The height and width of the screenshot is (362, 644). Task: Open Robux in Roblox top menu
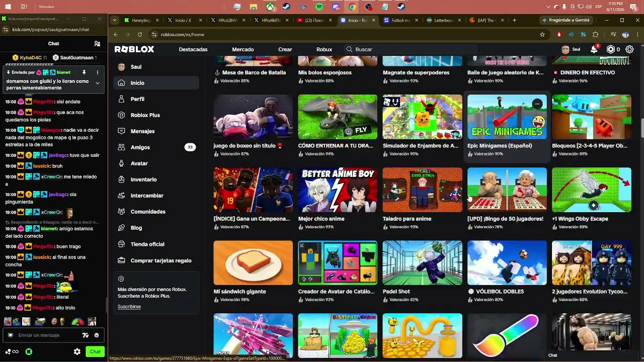click(324, 49)
